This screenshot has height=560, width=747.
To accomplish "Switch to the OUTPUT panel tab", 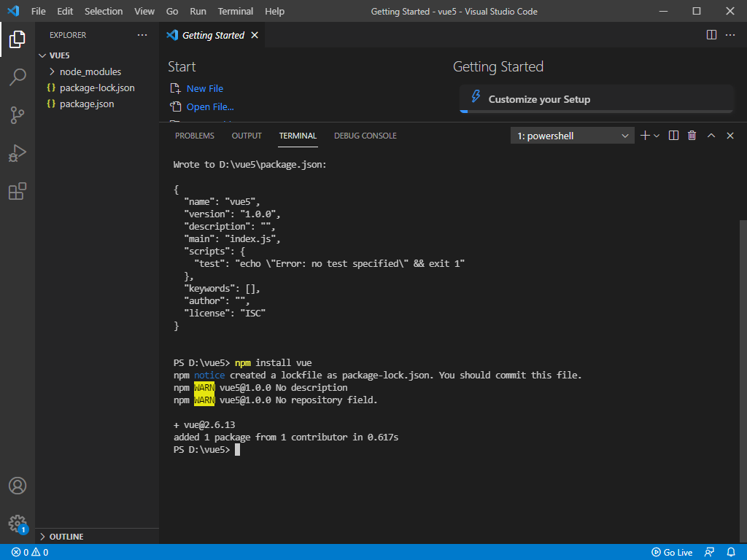I will click(247, 136).
